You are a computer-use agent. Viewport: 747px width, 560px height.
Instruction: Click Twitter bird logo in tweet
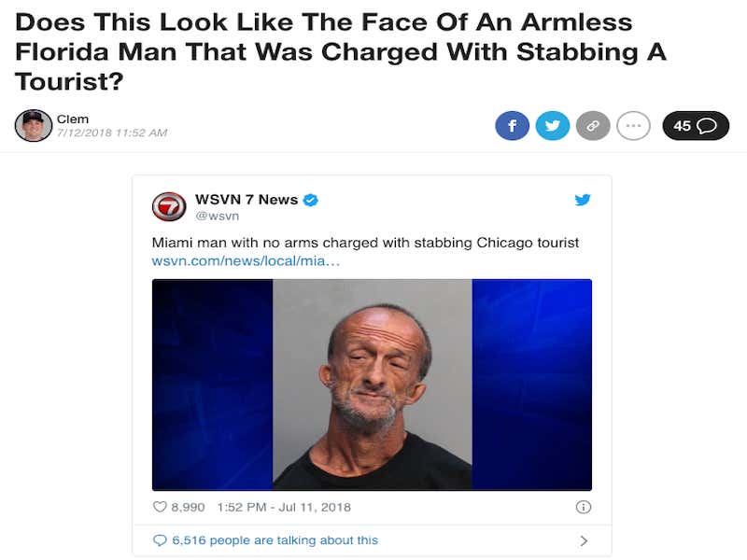(x=583, y=200)
